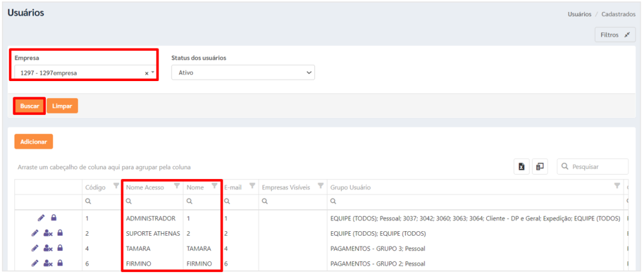The width and height of the screenshot is (644, 274).
Task: Open the Status dos usuários dropdown
Action: pyautogui.click(x=243, y=73)
